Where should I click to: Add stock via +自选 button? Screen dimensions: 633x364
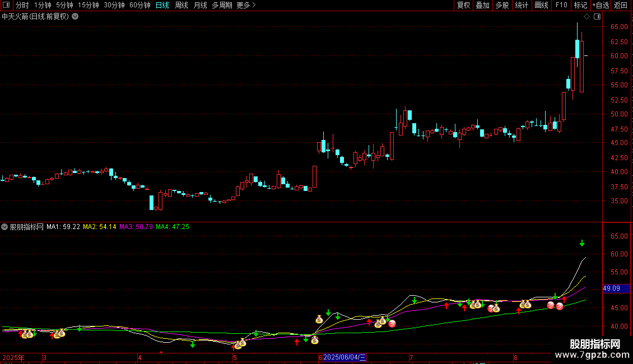pos(601,5)
